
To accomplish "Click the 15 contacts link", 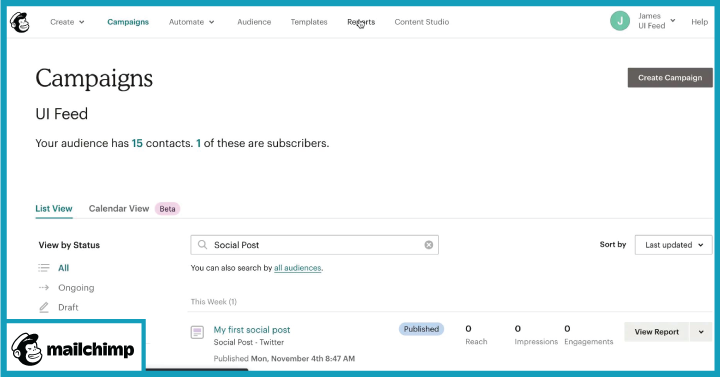I will (137, 143).
